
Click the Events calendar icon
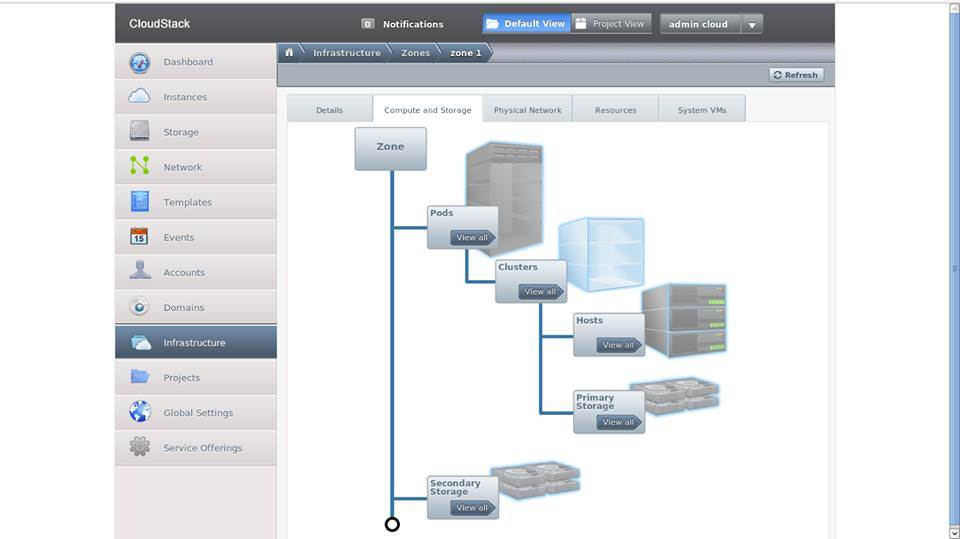click(x=139, y=237)
